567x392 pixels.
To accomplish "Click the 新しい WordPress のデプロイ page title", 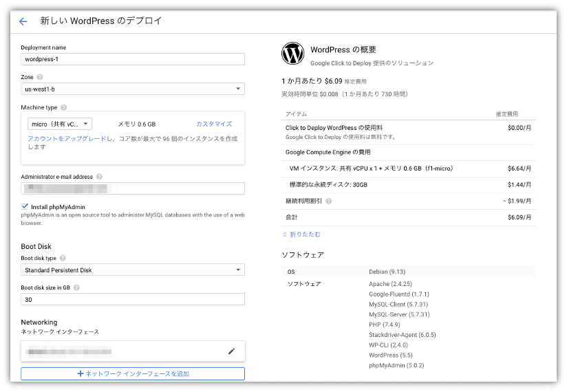I will click(x=101, y=21).
